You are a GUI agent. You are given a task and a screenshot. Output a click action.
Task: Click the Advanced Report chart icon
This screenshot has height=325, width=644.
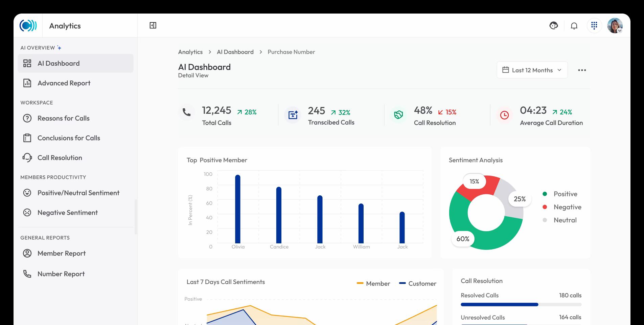[x=27, y=83]
